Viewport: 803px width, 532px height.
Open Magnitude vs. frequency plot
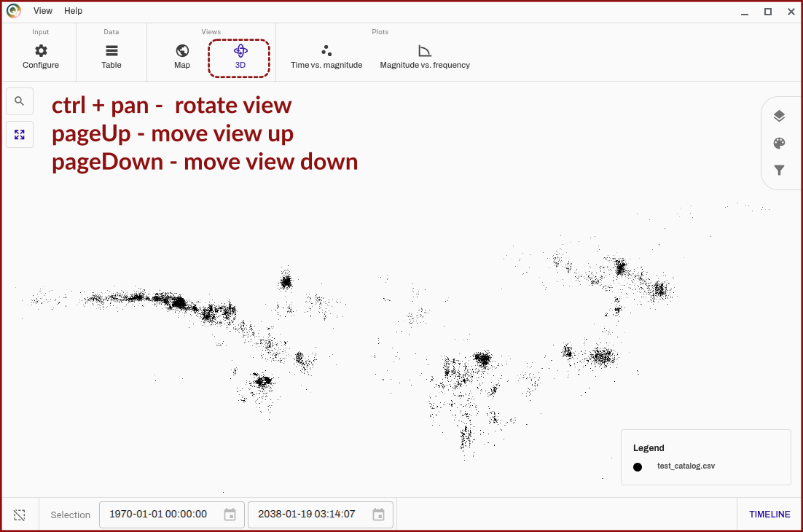tap(425, 56)
